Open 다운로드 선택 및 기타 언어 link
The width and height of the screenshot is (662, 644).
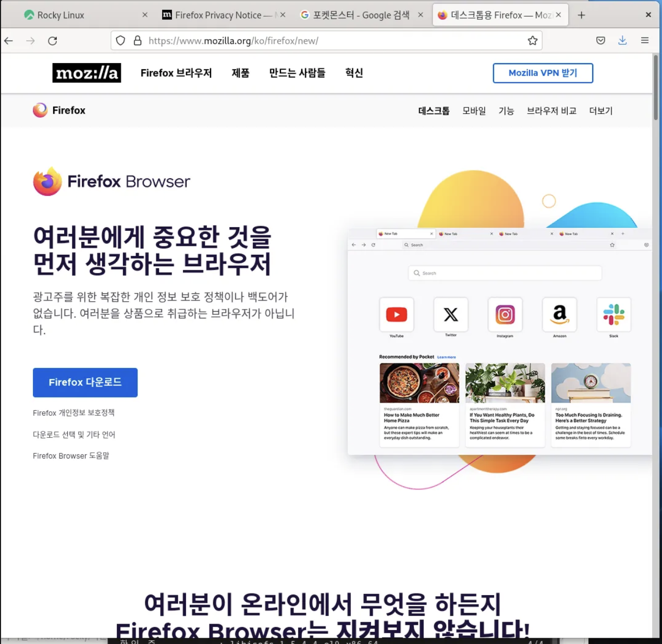[x=74, y=435]
